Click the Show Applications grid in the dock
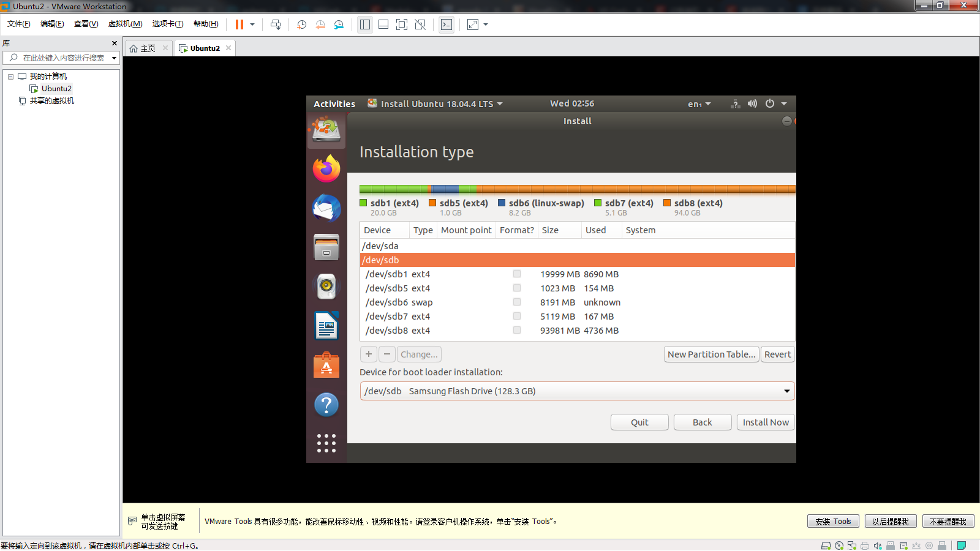Viewport: 980px width, 551px height. click(326, 443)
